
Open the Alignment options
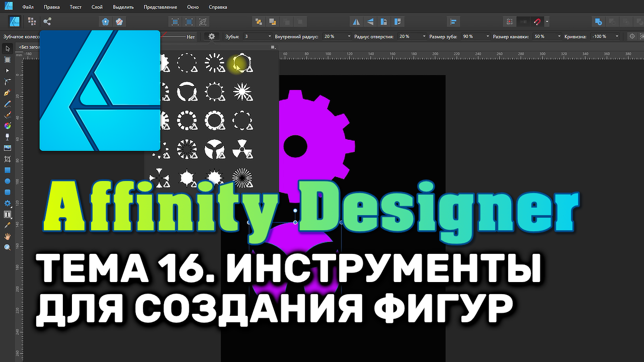point(453,22)
